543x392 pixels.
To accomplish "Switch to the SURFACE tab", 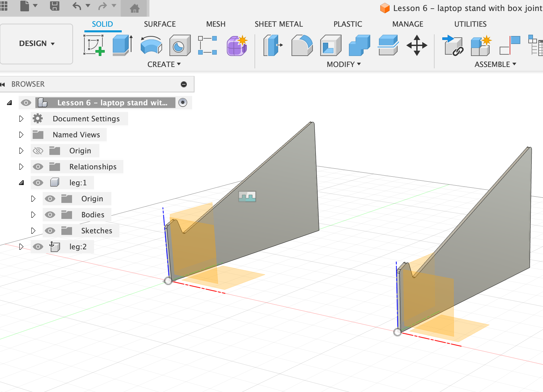I will (160, 24).
